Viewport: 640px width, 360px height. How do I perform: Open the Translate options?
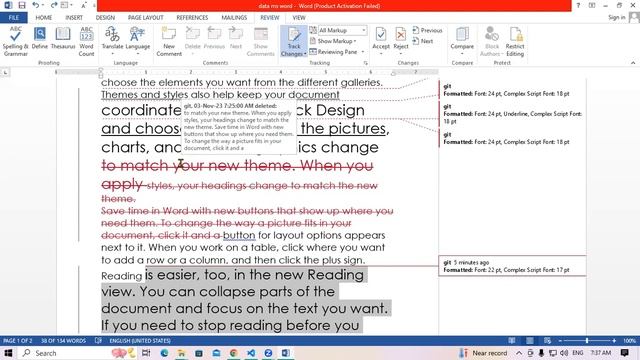pyautogui.click(x=112, y=41)
